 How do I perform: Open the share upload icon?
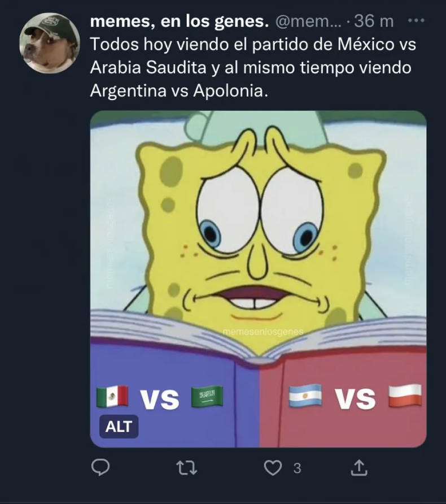click(358, 468)
